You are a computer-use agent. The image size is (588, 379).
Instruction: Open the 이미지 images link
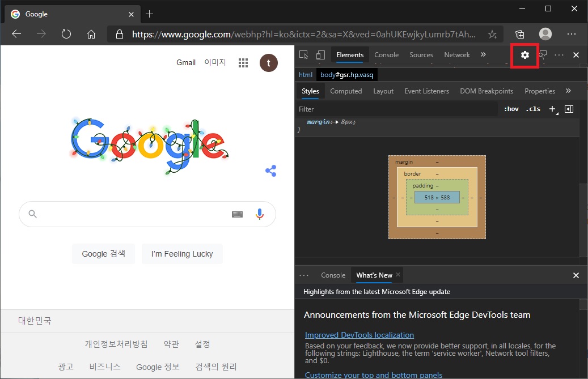click(215, 62)
